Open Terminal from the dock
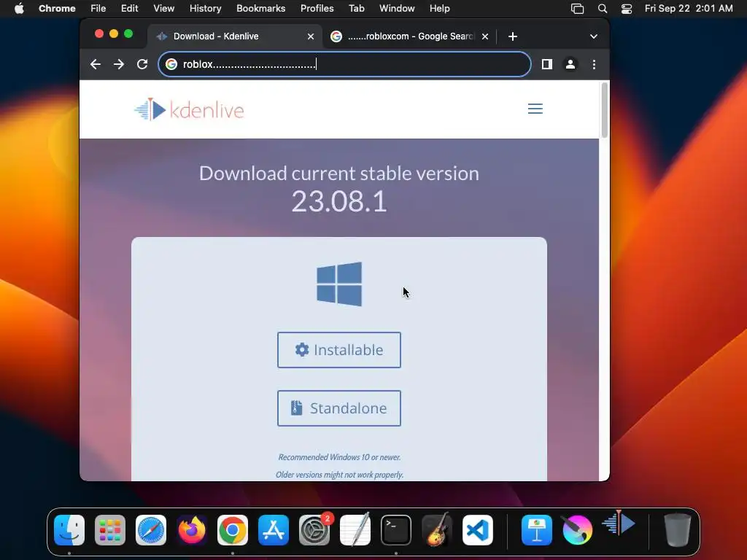This screenshot has width=747, height=560. (396, 529)
